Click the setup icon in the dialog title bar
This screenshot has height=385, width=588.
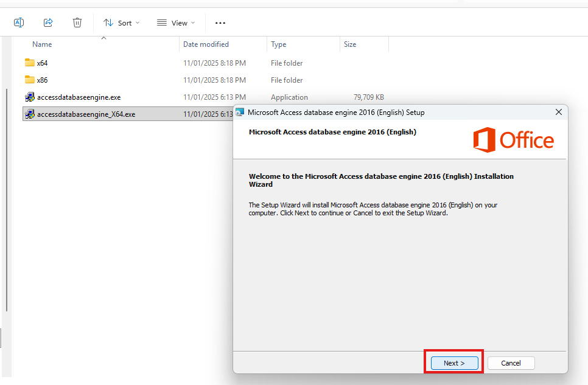point(240,112)
